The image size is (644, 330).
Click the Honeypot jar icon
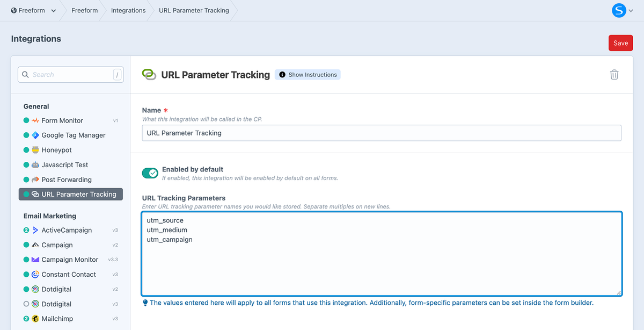click(35, 150)
